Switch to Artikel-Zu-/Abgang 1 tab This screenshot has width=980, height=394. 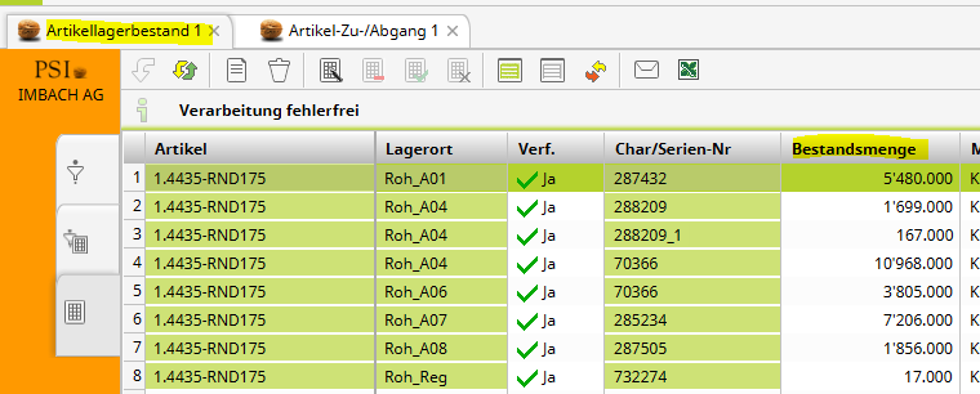point(363,31)
